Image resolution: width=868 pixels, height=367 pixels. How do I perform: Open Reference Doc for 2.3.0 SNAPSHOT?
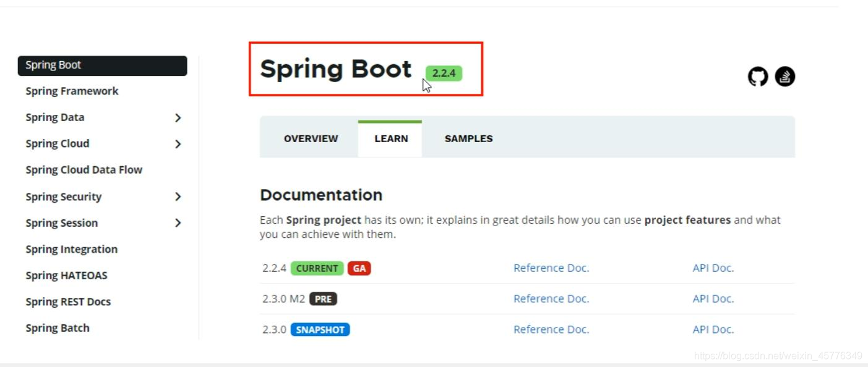[x=551, y=329]
